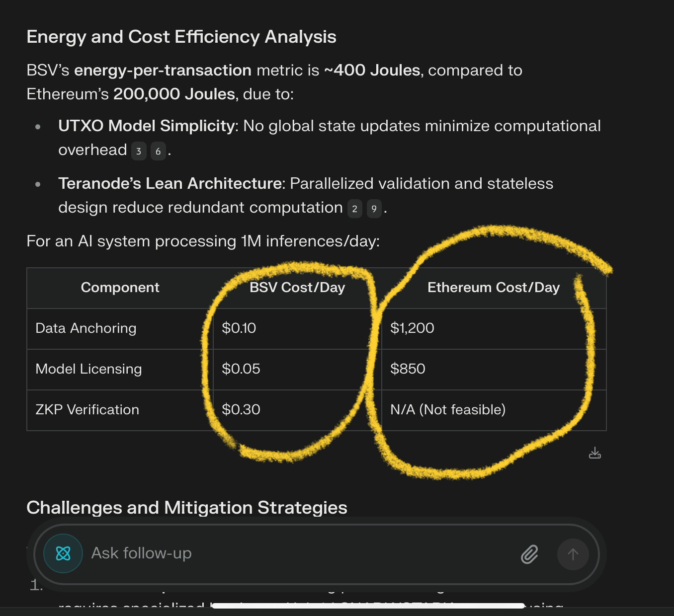Tap the $1,200 Ethereum cost cell
Viewport: 674px width, 616px height.
click(x=412, y=328)
